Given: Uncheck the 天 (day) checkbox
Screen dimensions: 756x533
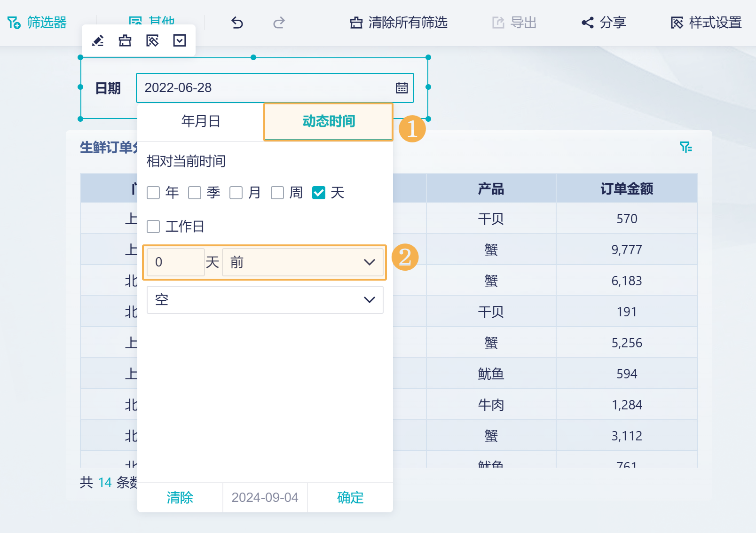Looking at the screenshot, I should click(x=319, y=193).
